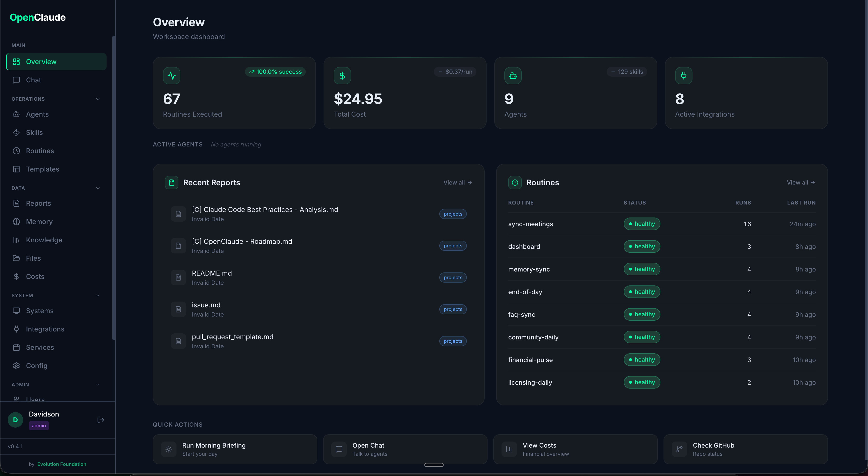The width and height of the screenshot is (868, 476).
Task: Click the Agents robot icon card
Action: [513, 76]
